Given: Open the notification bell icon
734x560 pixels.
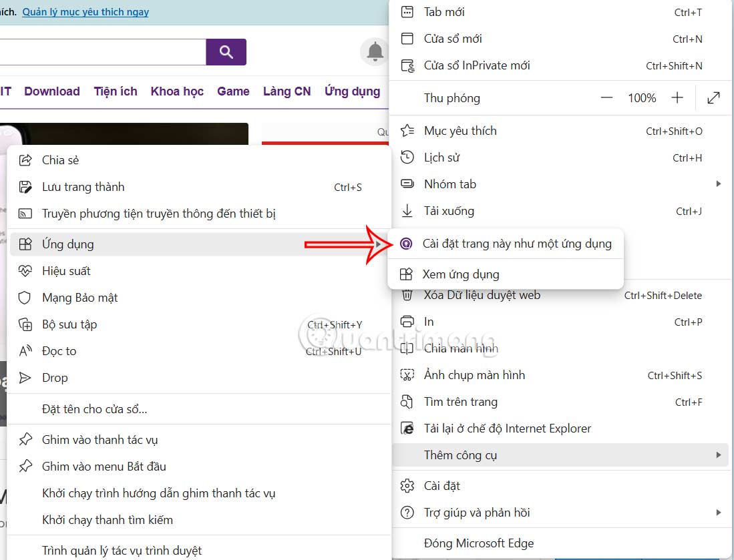Looking at the screenshot, I should pyautogui.click(x=375, y=52).
